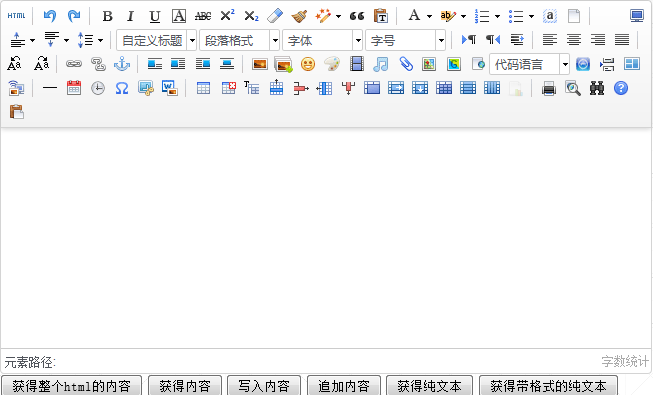Viewport: 653px width, 395px height.
Task: Expand the auto typeset options arrow
Action: [x=339, y=17]
